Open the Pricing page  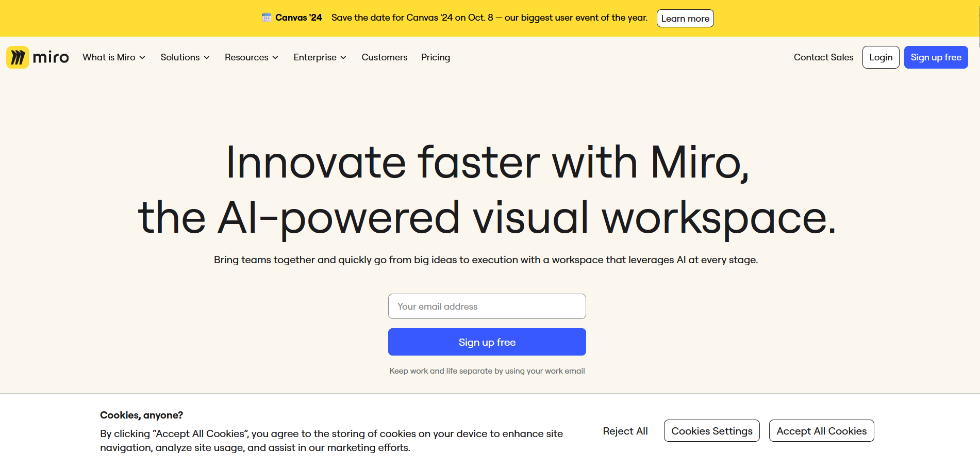[436, 57]
